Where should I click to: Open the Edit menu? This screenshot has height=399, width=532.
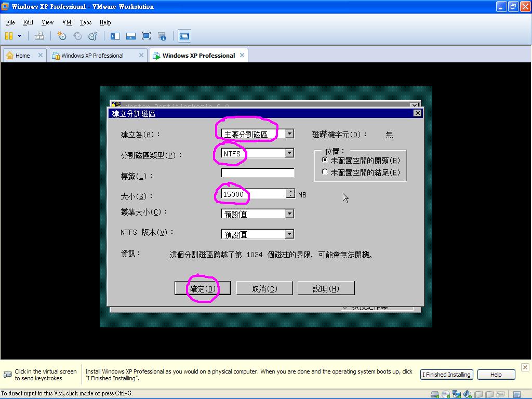click(x=28, y=22)
